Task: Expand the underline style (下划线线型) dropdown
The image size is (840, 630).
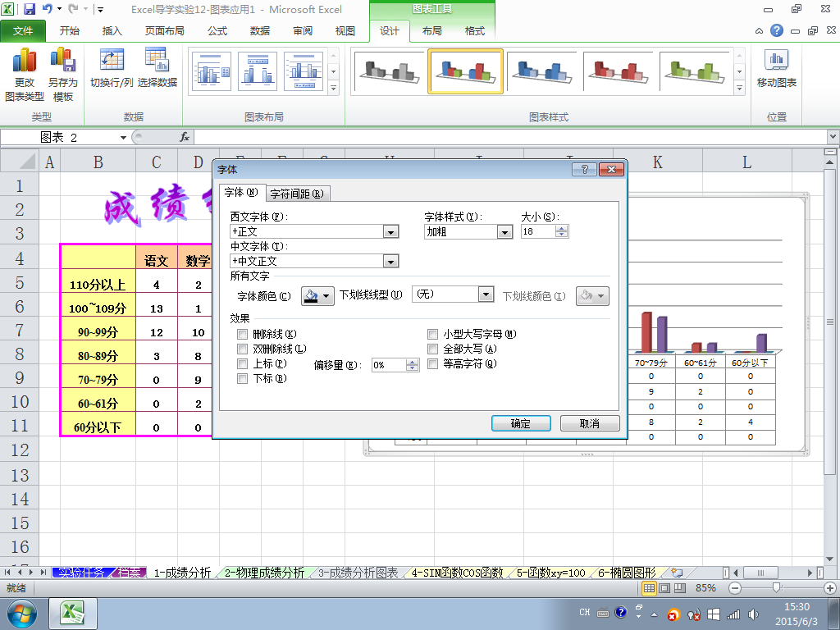Action: pos(486,294)
